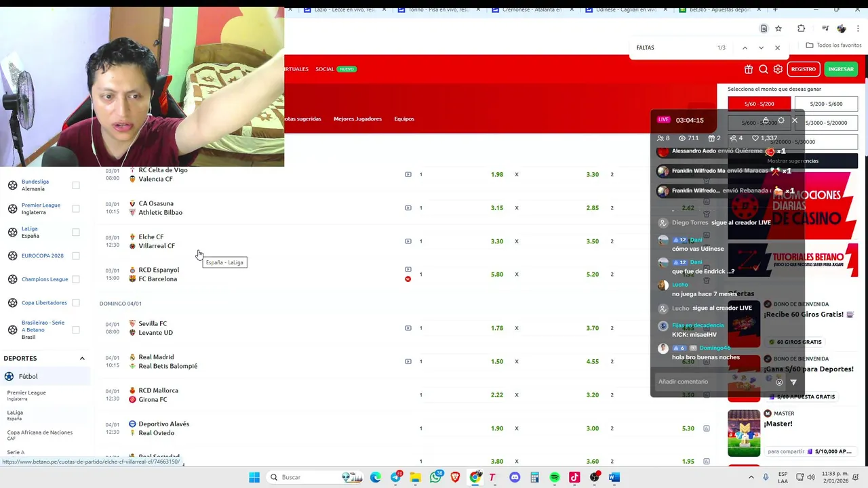Collapse the DEPORTES section

click(x=82, y=359)
